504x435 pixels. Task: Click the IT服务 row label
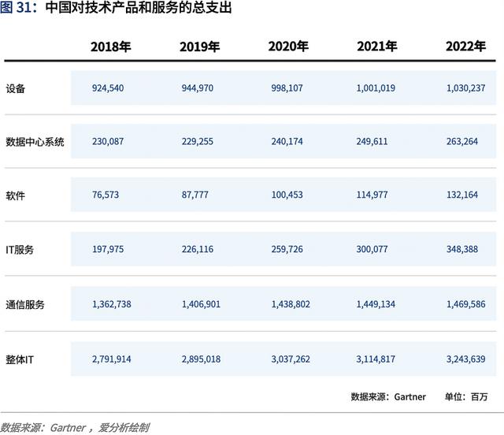click(20, 250)
